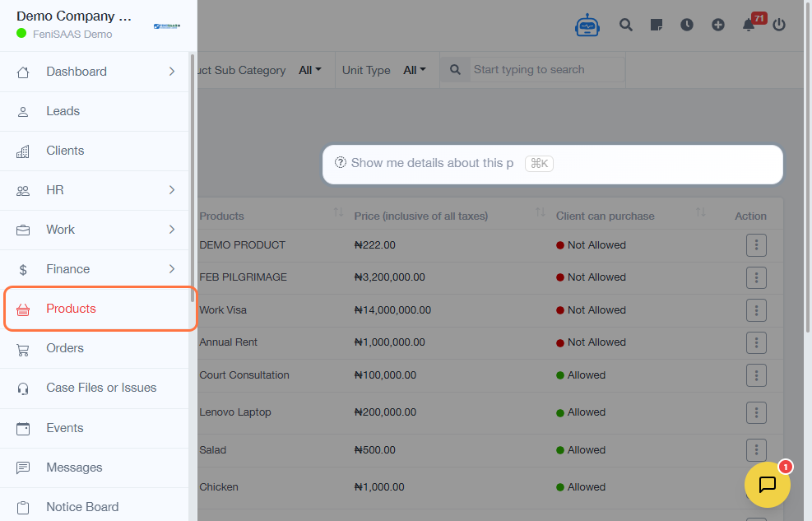Open sticky notes icon in header
This screenshot has width=812, height=521.
pos(657,25)
